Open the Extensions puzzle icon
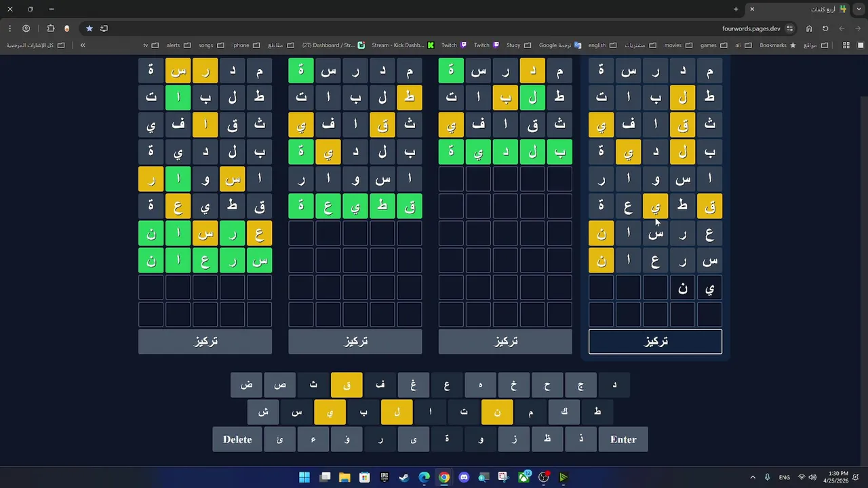Image resolution: width=868 pixels, height=488 pixels. tap(51, 28)
